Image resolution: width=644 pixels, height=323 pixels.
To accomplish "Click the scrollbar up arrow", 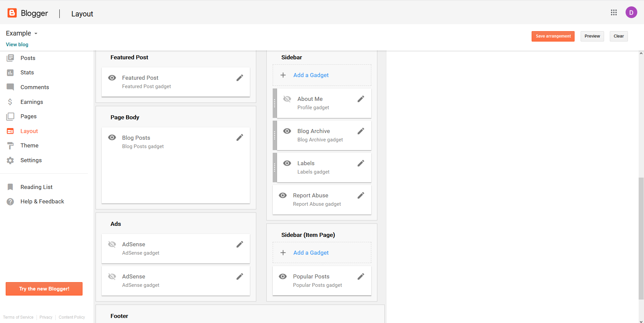I will [x=641, y=53].
